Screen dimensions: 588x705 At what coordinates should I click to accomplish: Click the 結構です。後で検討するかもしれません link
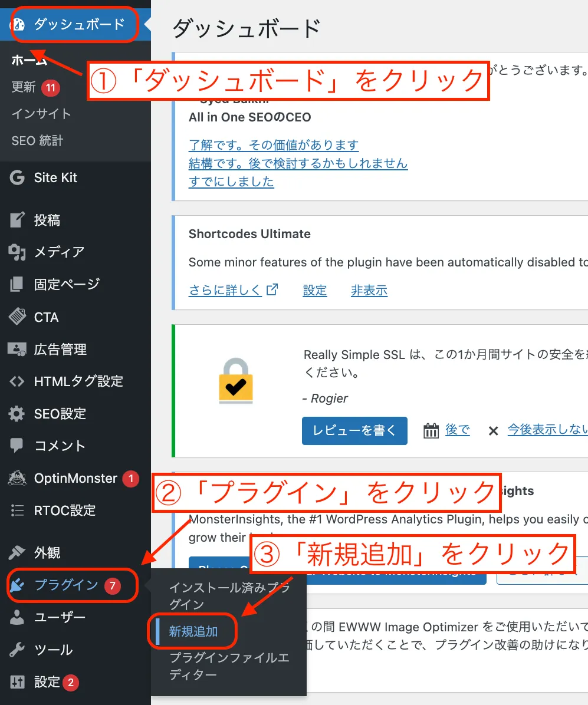click(298, 163)
